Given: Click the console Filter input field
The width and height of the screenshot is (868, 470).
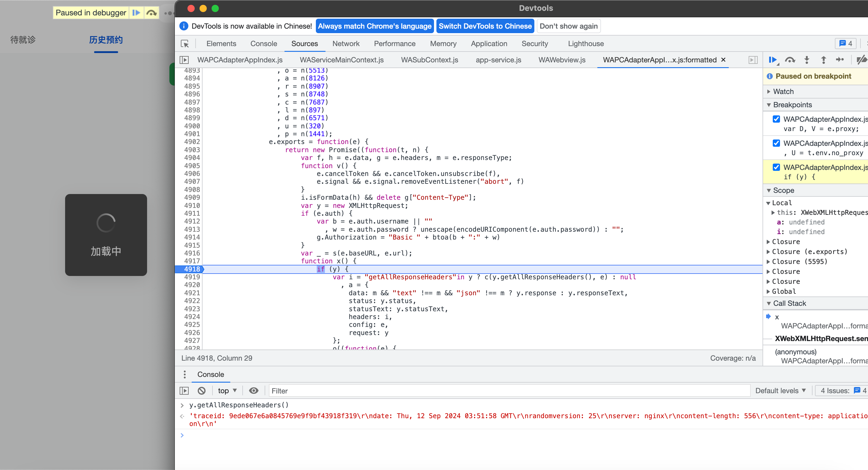Looking at the screenshot, I should tap(509, 390).
